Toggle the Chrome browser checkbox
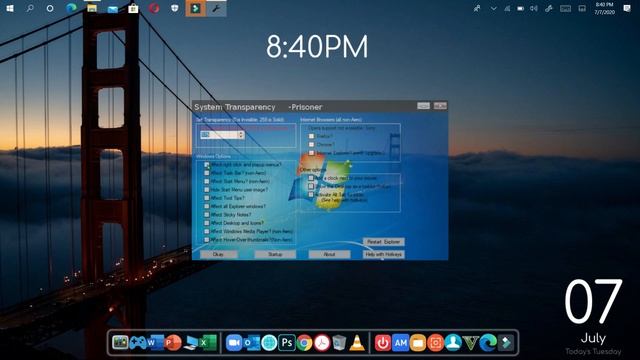The height and width of the screenshot is (360, 640). [x=311, y=144]
